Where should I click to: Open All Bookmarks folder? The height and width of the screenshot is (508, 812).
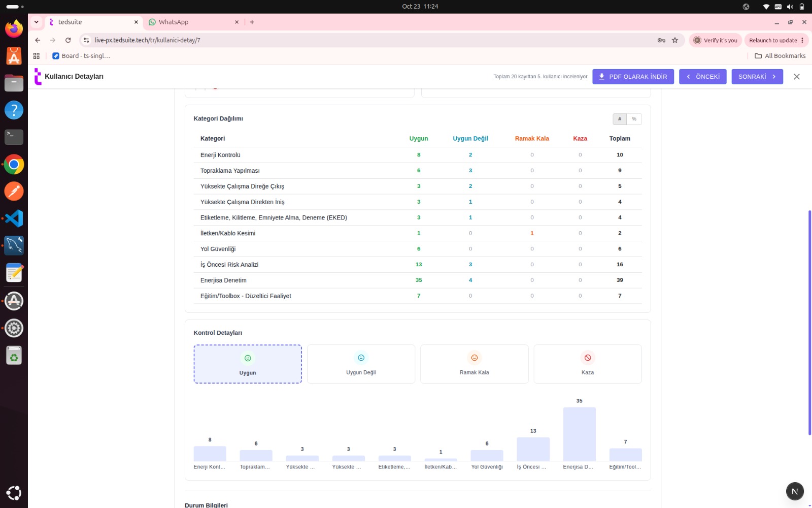pos(780,56)
